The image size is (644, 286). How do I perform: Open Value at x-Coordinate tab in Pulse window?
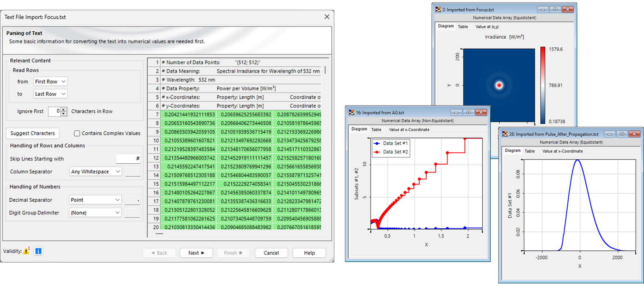click(x=562, y=151)
